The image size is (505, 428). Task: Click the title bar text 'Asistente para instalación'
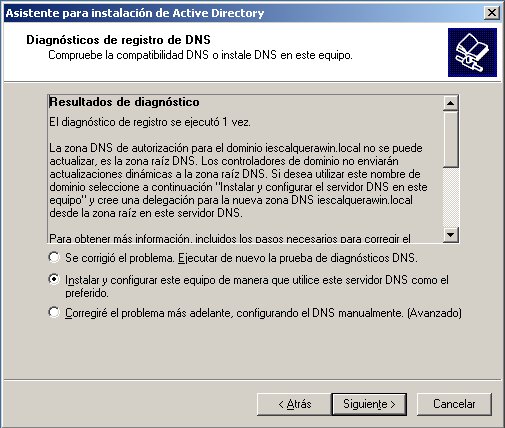coord(135,13)
